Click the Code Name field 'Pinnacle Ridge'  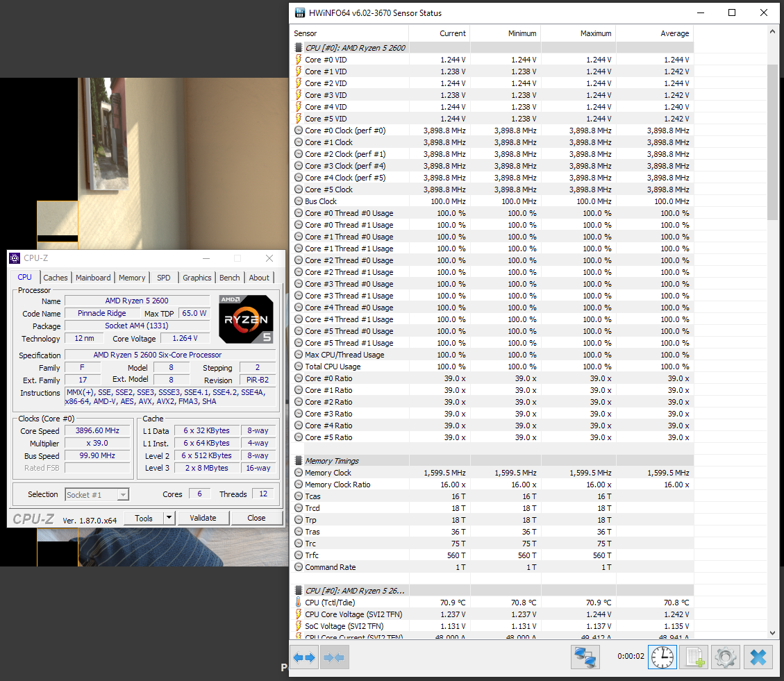[102, 313]
